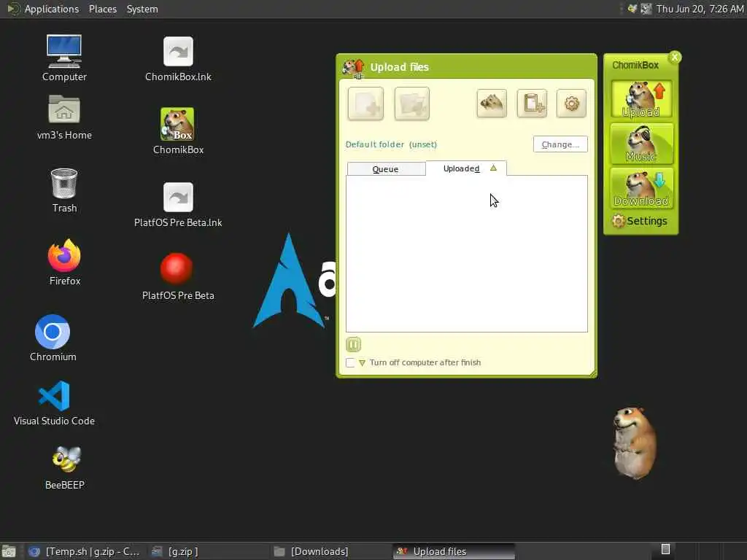Open Settings in ChomikBox panel
The width and height of the screenshot is (747, 560).
click(639, 221)
